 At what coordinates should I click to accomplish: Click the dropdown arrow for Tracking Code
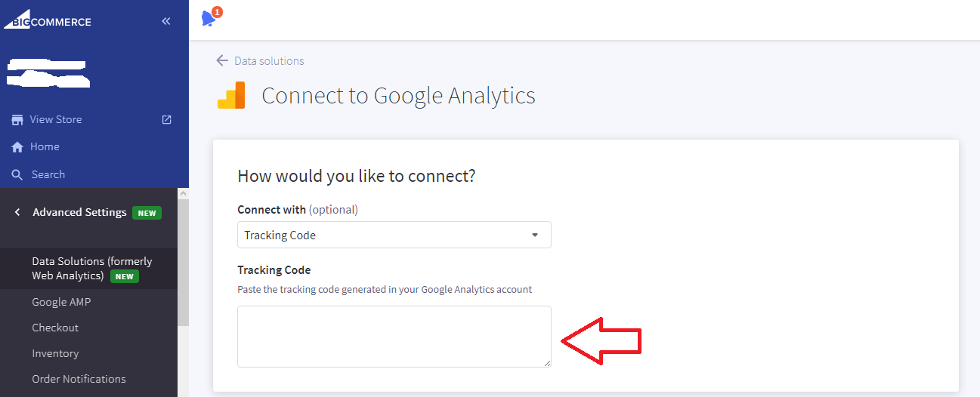click(535, 235)
